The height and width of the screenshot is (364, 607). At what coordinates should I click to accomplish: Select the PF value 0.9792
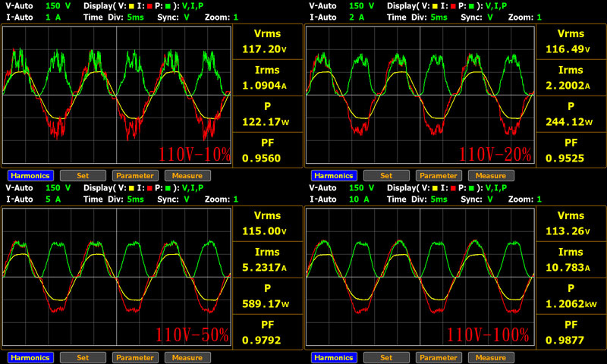click(x=261, y=340)
